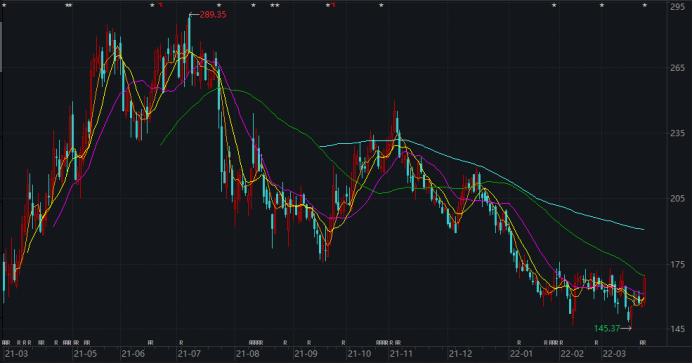The width and height of the screenshot is (693, 364).
Task: Click the red event flag right of the 21-09 star
Action: tap(334, 5)
